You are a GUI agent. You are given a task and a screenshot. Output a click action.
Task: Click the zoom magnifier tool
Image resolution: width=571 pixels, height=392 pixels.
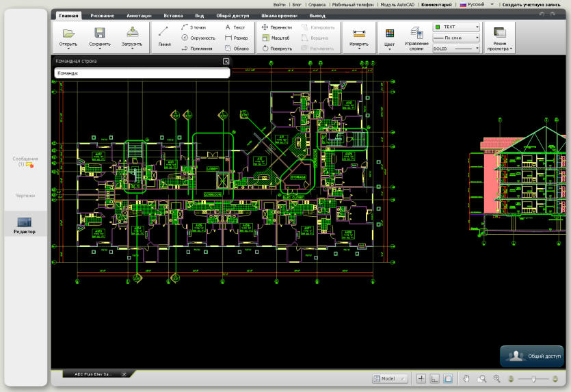pos(496,379)
